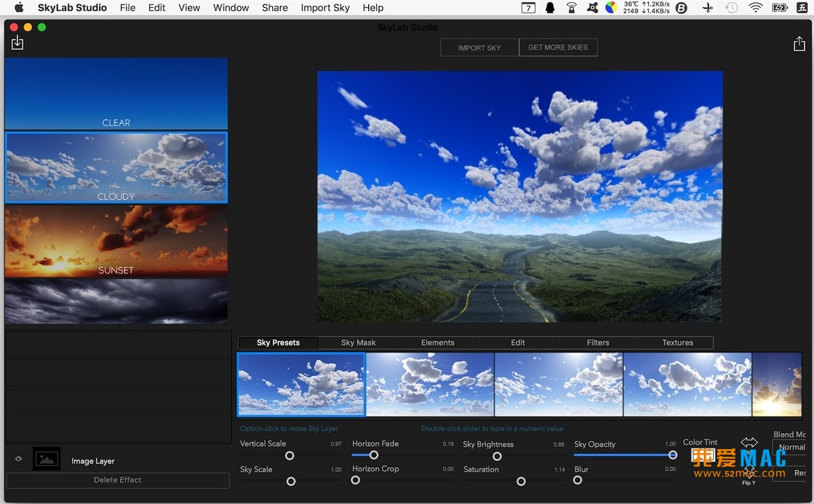Switch to the Textures tab

pos(678,342)
